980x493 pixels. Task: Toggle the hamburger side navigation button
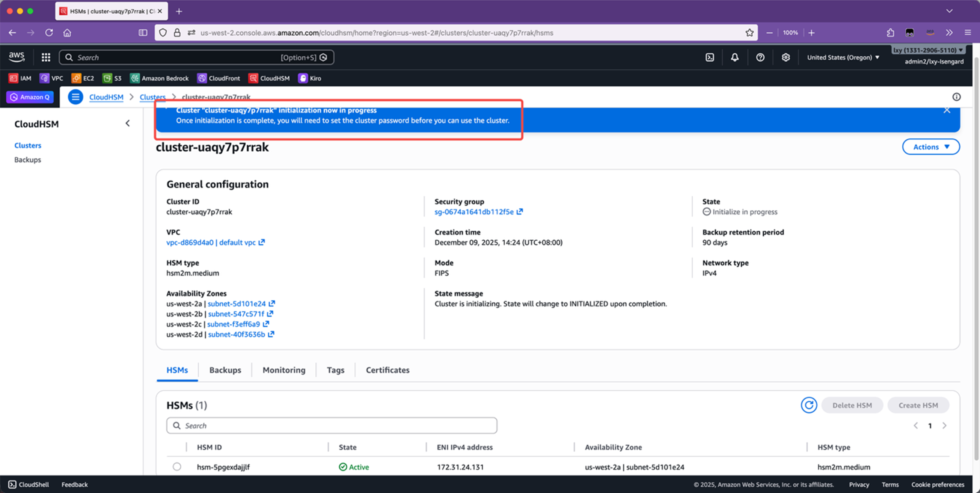pyautogui.click(x=75, y=97)
